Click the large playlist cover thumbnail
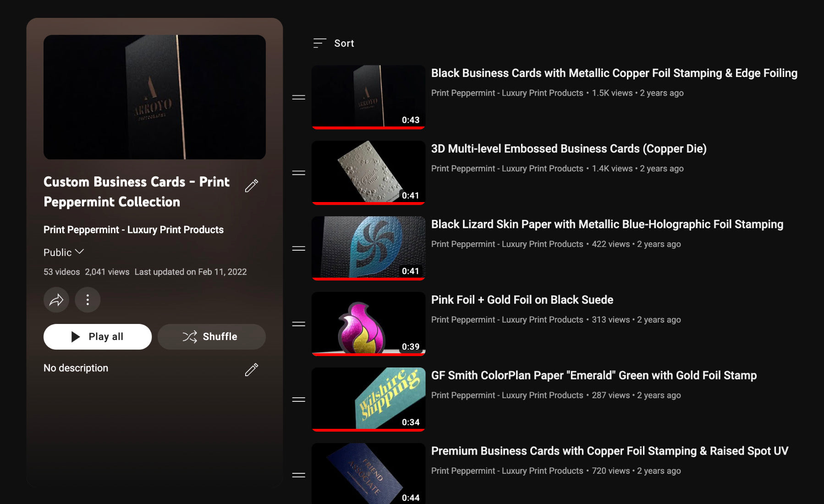The image size is (824, 504). [154, 97]
